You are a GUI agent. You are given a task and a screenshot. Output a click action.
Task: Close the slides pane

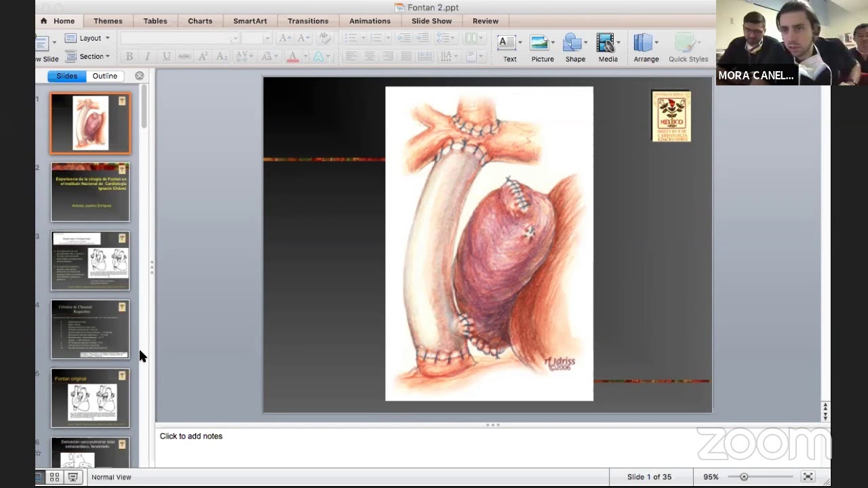(139, 76)
